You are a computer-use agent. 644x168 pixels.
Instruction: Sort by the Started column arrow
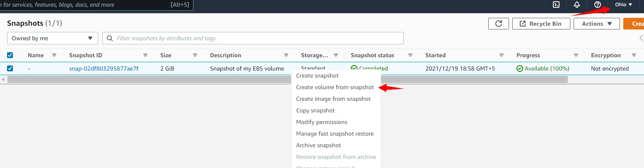[x=501, y=55]
